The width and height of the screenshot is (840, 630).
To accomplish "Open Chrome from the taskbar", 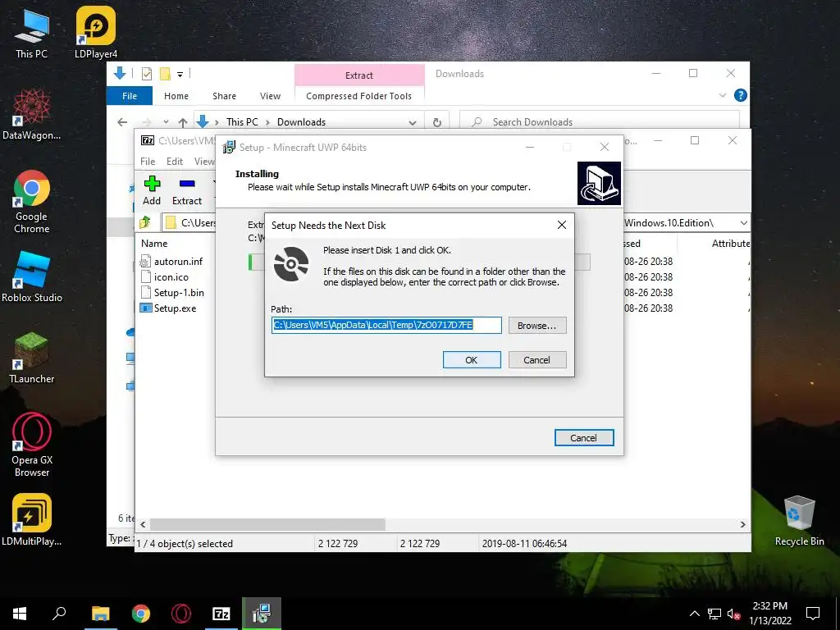I will point(141,614).
